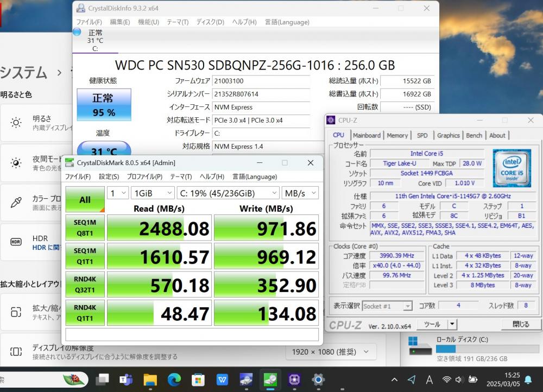Click the Wi-Fi icon in the system tray

coord(447,380)
